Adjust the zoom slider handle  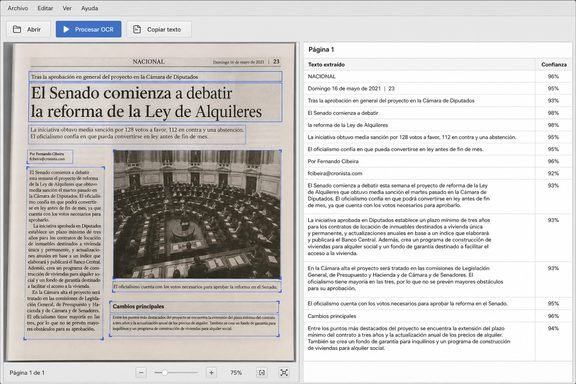(x=165, y=373)
